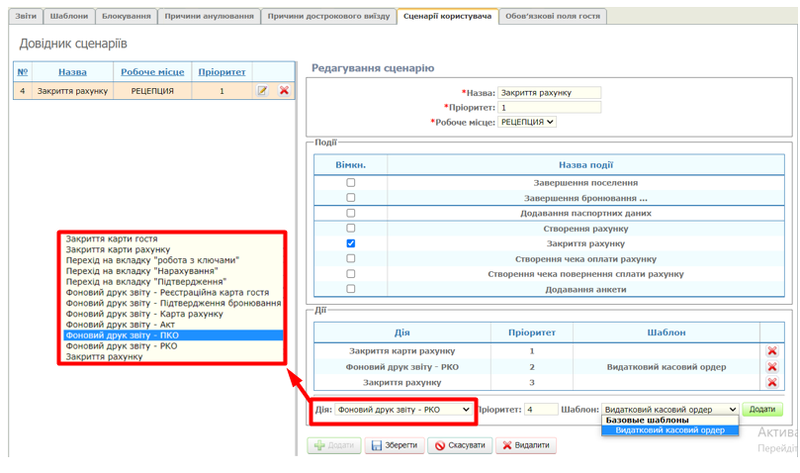The width and height of the screenshot is (800, 473).
Task: Remove the Фоновий друк звіту - РКО action
Action: click(x=771, y=367)
